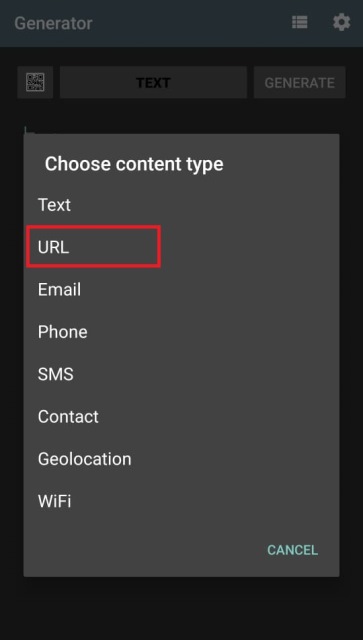Click the GENERATE button

tap(300, 82)
